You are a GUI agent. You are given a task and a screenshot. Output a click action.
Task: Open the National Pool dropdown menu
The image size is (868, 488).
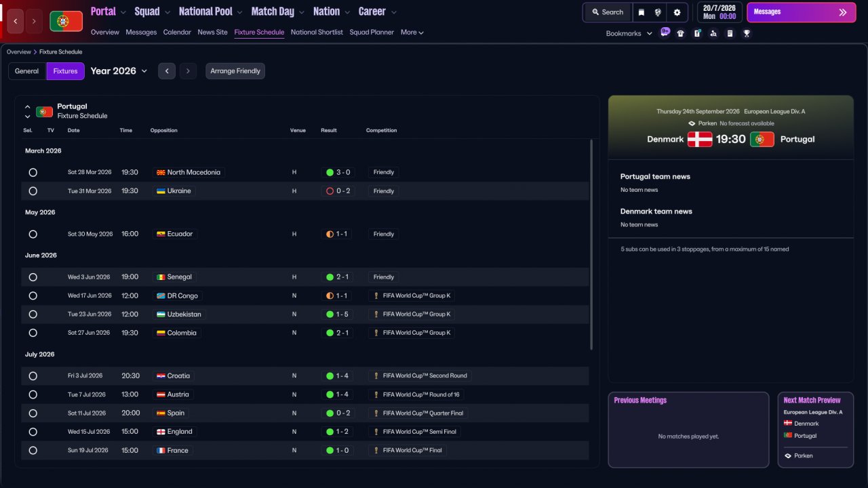211,12
